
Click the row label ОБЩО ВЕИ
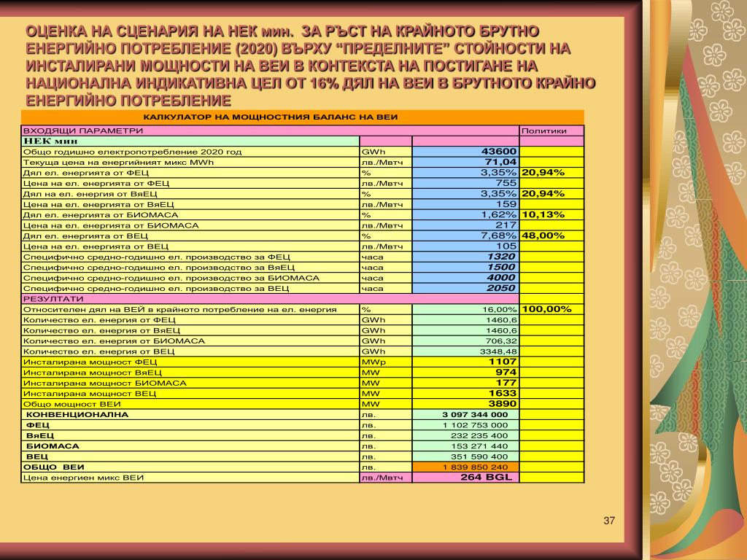pyautogui.click(x=54, y=467)
